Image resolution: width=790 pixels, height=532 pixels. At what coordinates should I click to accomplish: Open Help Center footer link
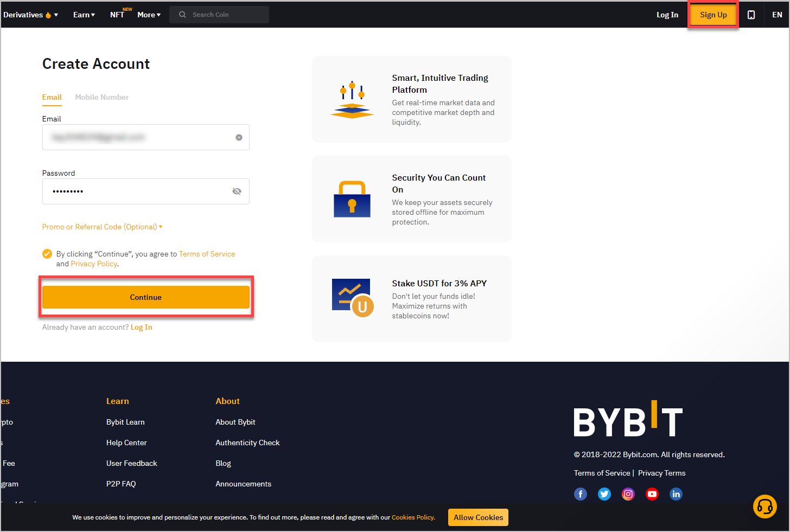(126, 443)
